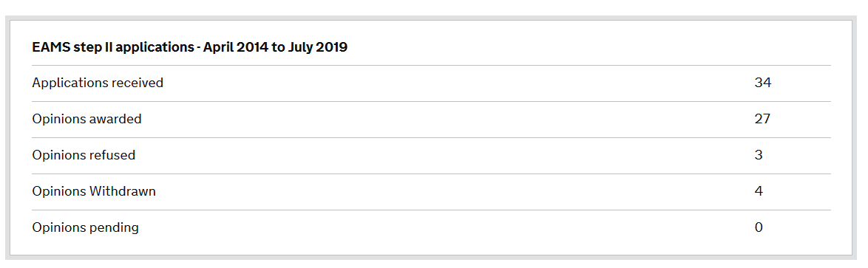Click the value 0 for opinions pending
Screen dimensions: 868x268
click(759, 227)
